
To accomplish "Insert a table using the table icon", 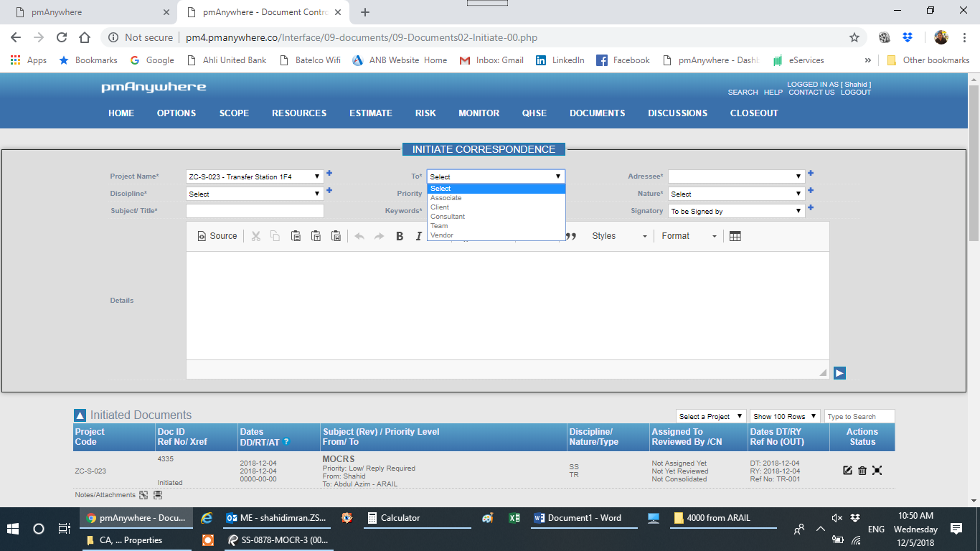I will [x=735, y=236].
